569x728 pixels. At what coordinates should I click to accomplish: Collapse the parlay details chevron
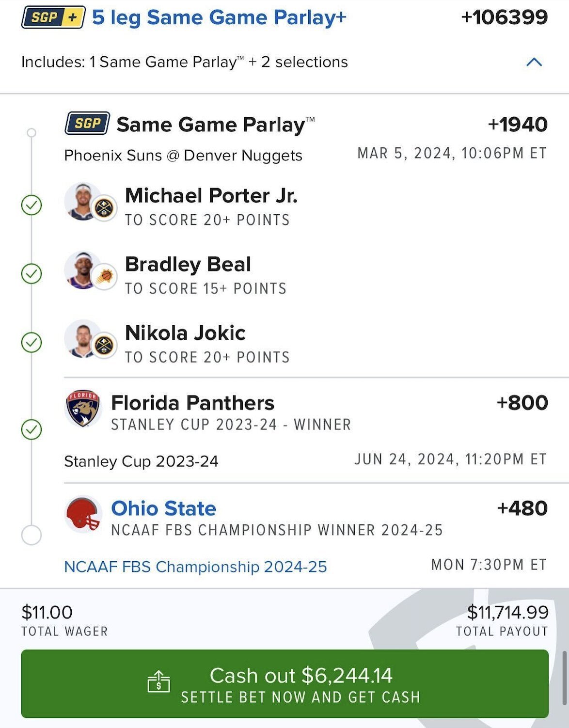534,62
